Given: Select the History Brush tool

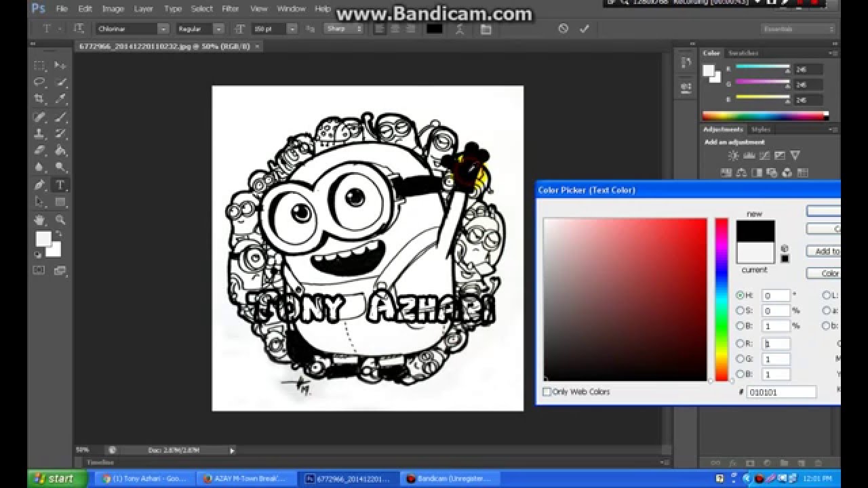Looking at the screenshot, I should 60,134.
